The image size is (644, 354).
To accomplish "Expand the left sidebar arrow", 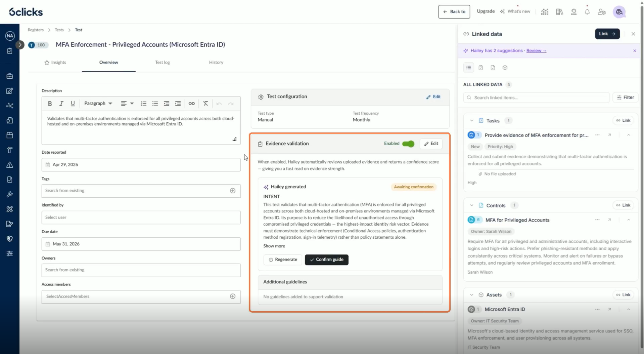I will click(x=20, y=45).
